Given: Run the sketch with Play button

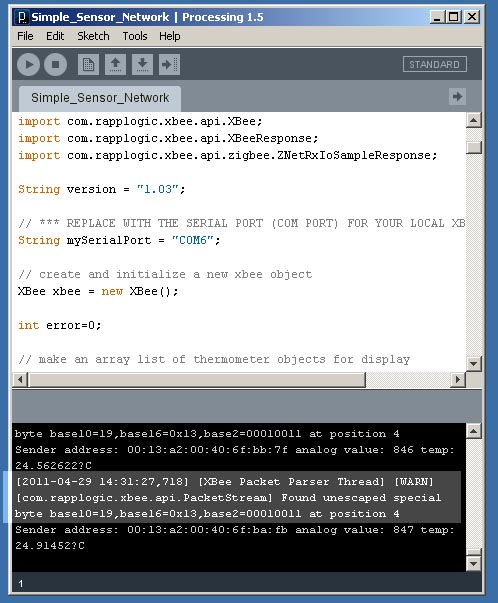Looking at the screenshot, I should click(x=28, y=64).
